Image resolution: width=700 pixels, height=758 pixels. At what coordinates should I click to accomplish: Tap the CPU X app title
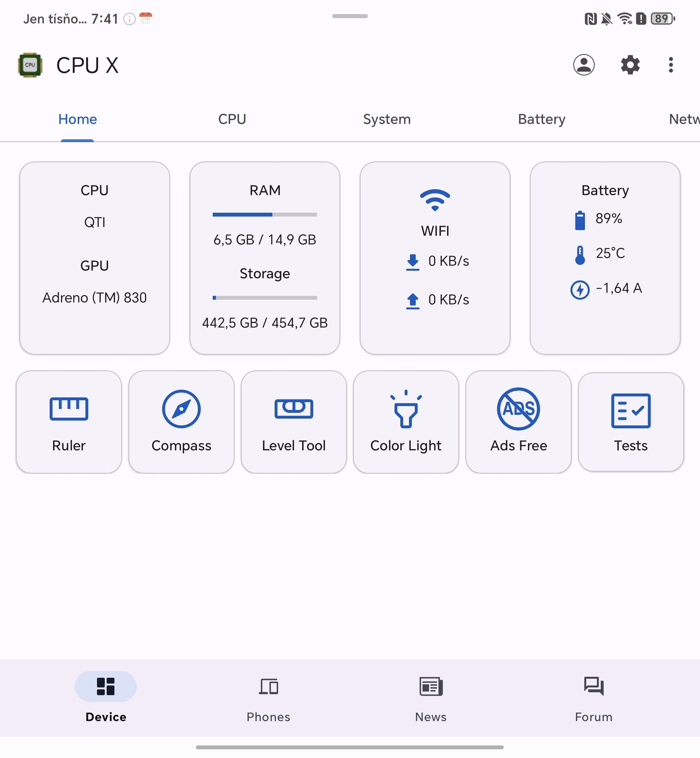(87, 65)
